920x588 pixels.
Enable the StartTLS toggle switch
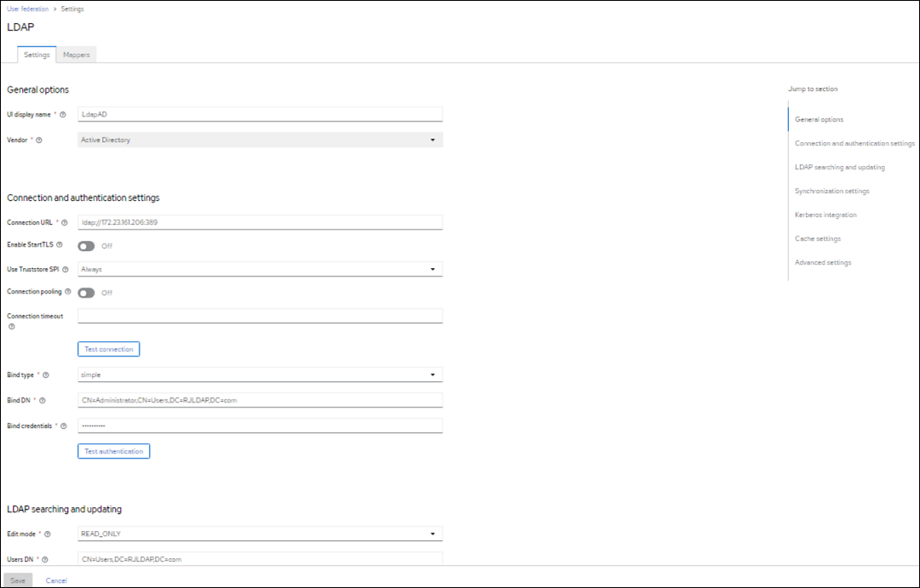click(86, 246)
